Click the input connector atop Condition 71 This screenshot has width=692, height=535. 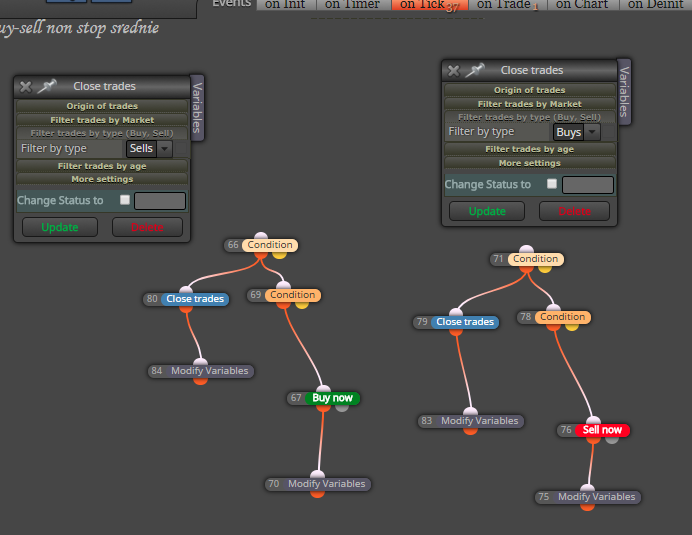point(527,250)
